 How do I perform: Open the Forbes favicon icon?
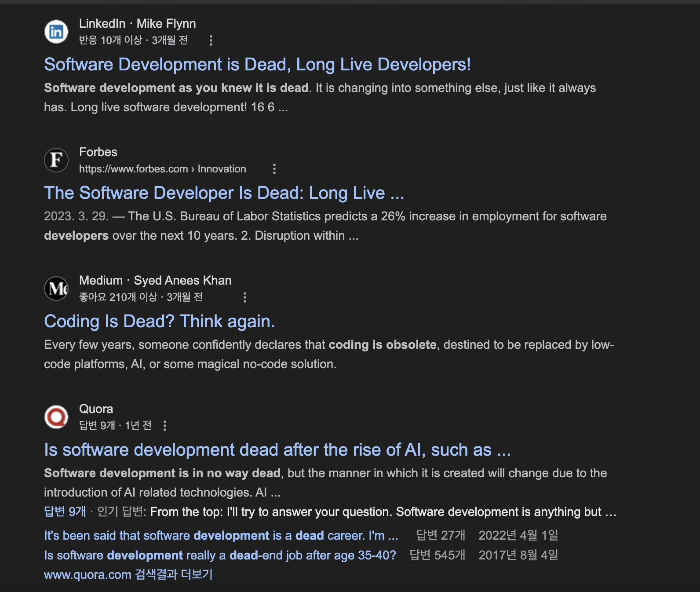click(56, 160)
